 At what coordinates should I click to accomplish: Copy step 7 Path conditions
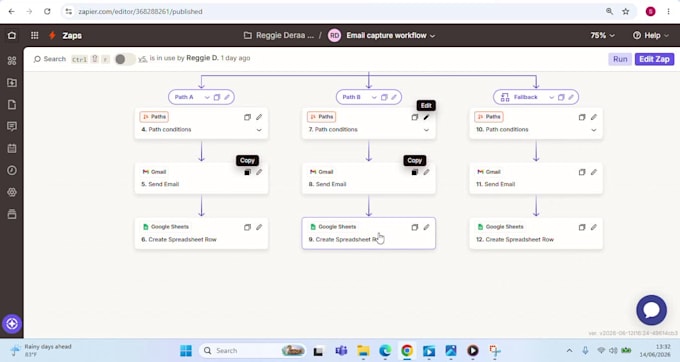click(x=415, y=117)
